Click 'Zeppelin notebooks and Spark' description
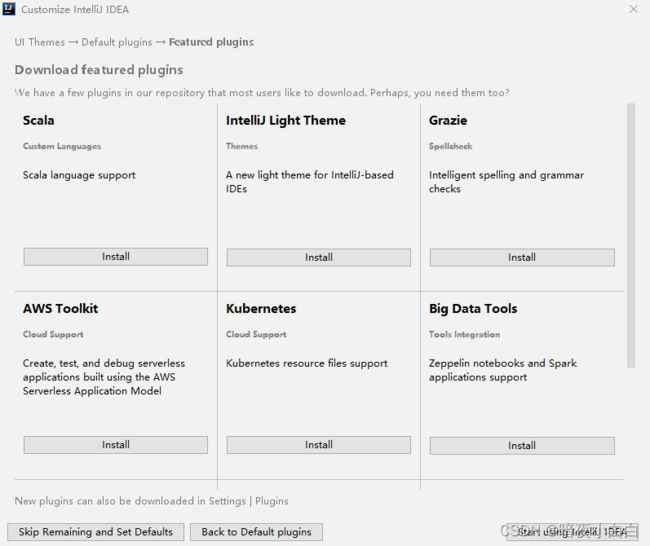The image size is (650, 546). click(x=503, y=370)
